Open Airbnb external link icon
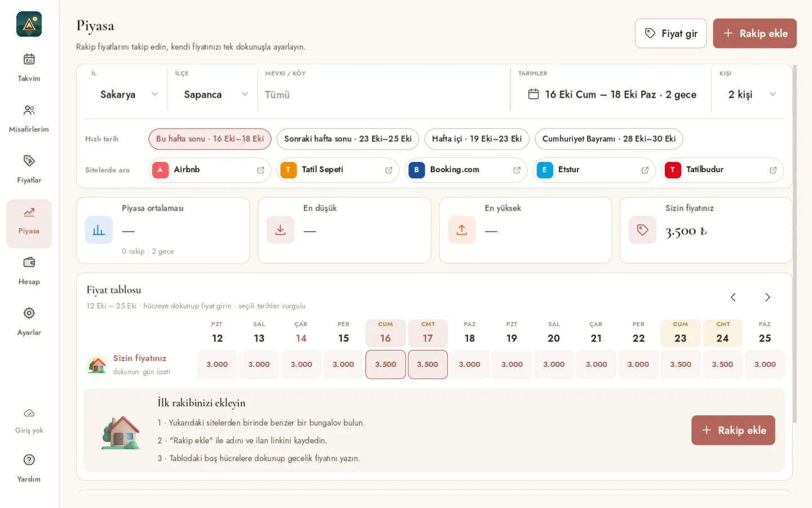 (x=261, y=170)
